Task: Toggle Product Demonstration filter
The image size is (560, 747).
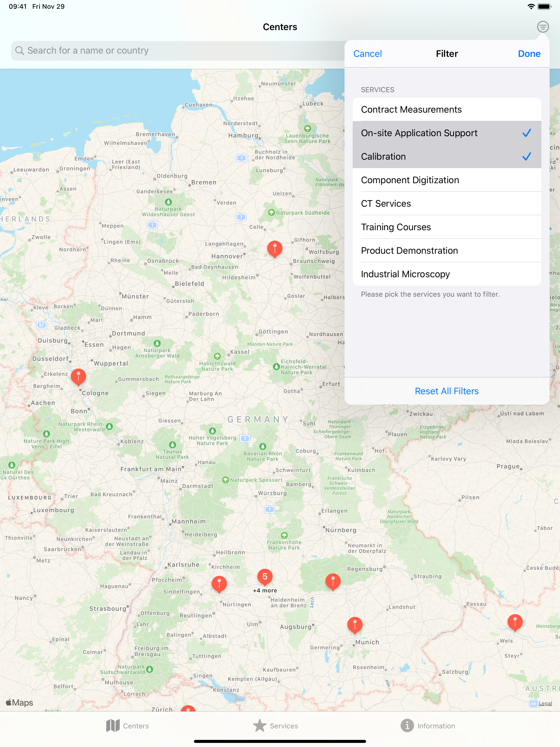Action: pos(447,250)
